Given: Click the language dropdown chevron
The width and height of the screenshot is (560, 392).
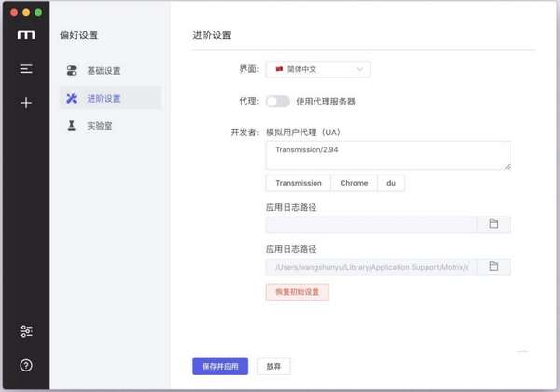Looking at the screenshot, I should [x=360, y=69].
